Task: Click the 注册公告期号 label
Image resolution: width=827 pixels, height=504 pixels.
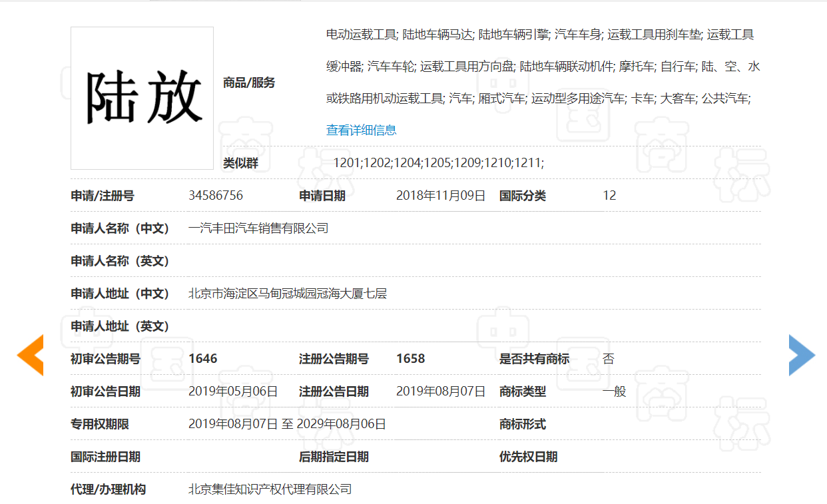Action: click(x=334, y=359)
